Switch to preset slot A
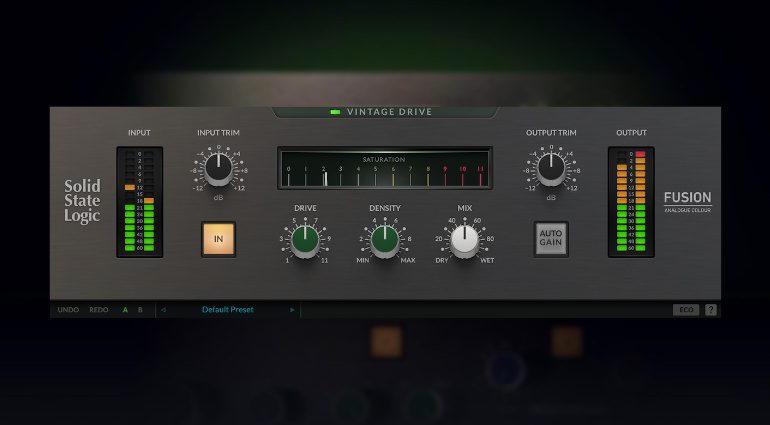This screenshot has width=770, height=425. pyautogui.click(x=125, y=310)
